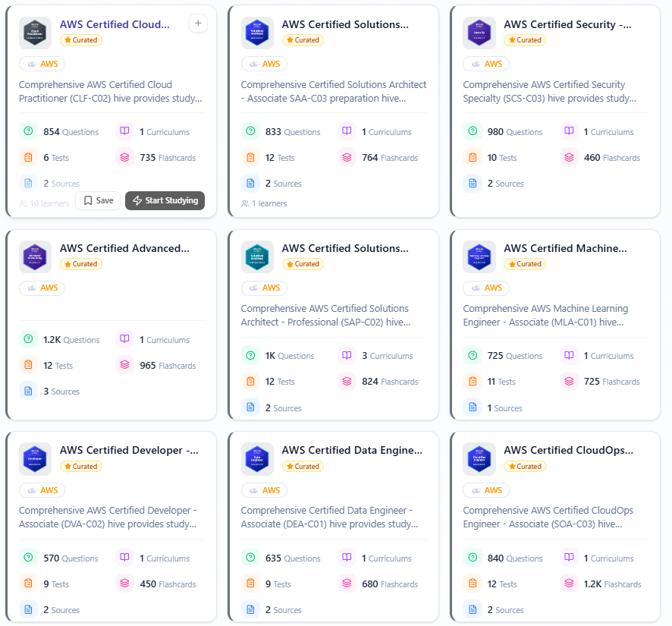Viewport: 672px width, 626px height.
Task: Click the Curated badge on Developer card
Action: coord(81,467)
